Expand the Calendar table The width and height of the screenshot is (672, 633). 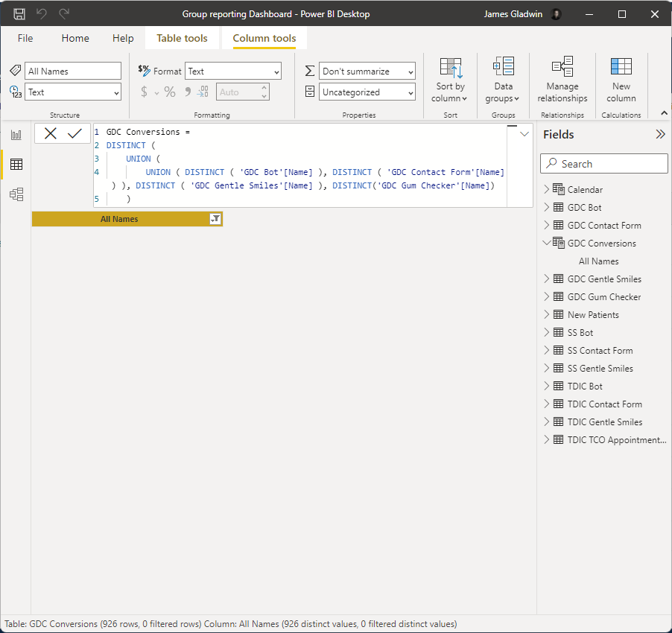point(546,189)
